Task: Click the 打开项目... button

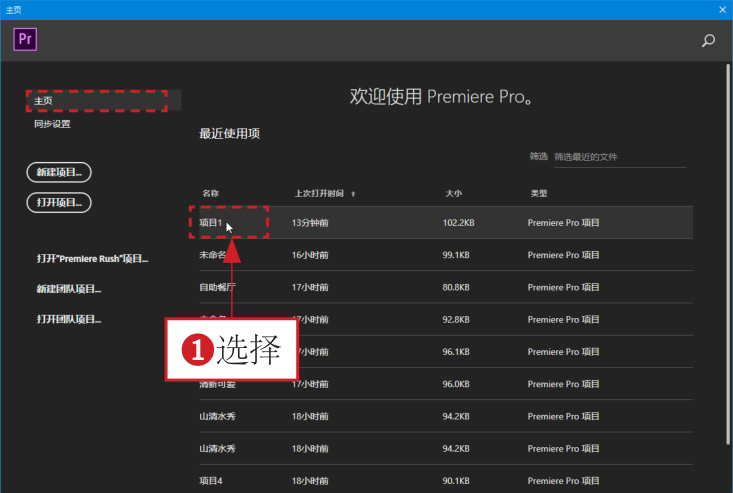Action: (59, 202)
